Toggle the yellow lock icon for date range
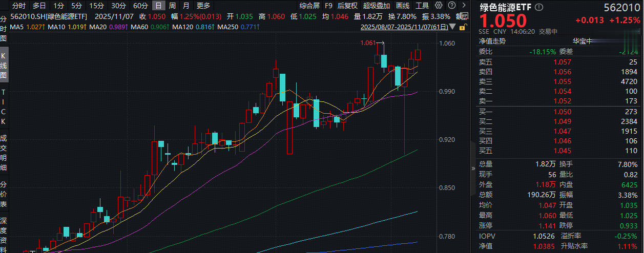The height and width of the screenshot is (253, 644). [x=463, y=27]
